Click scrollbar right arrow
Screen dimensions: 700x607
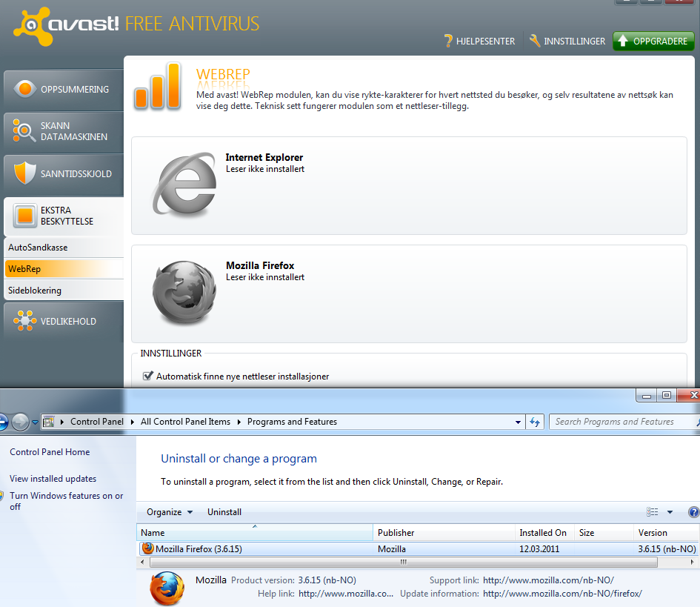pyautogui.click(x=693, y=562)
